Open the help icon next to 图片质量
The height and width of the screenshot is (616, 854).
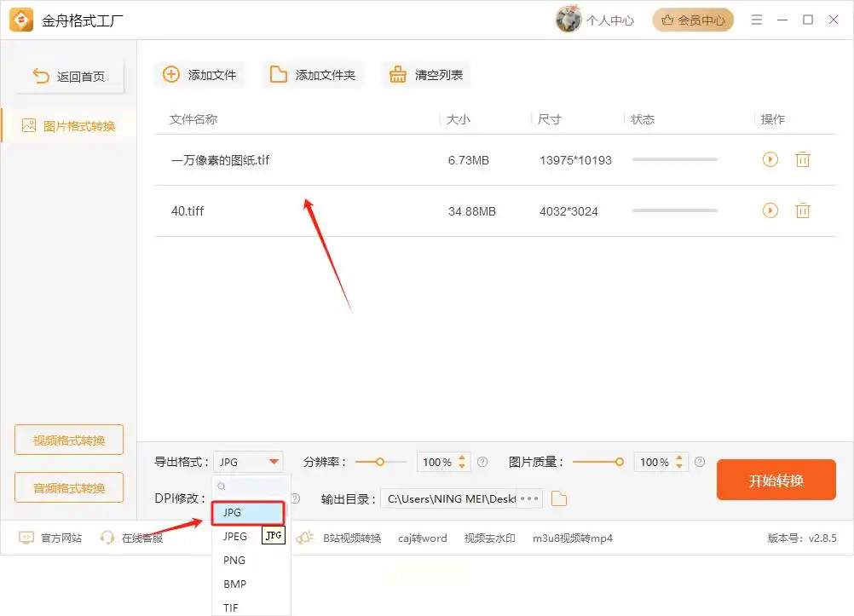(x=700, y=462)
